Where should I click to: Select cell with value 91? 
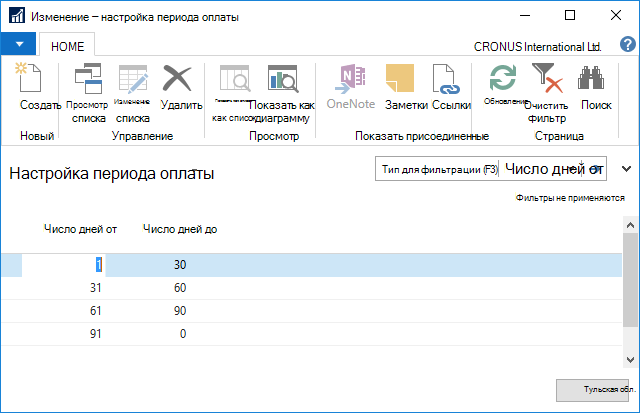pyautogui.click(x=95, y=334)
